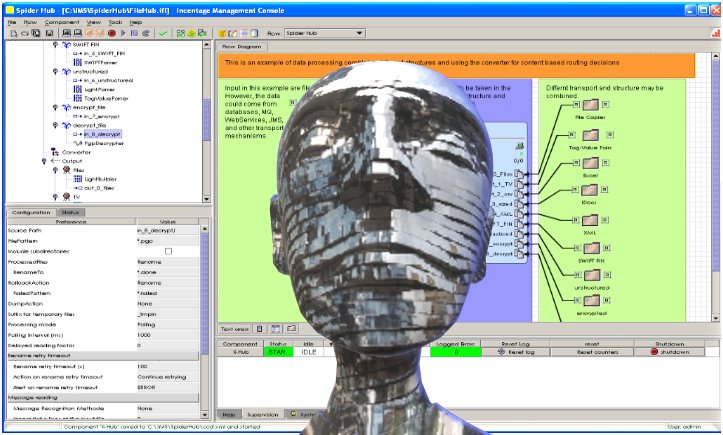Select the SWIFT FIN folder icon in diagram
Screen dimensions: 723x435
coord(591,248)
